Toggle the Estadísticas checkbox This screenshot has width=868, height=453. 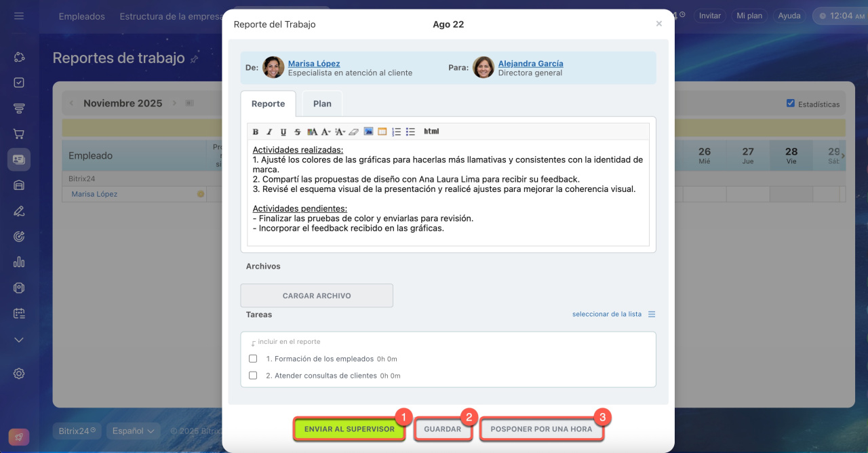coord(790,104)
